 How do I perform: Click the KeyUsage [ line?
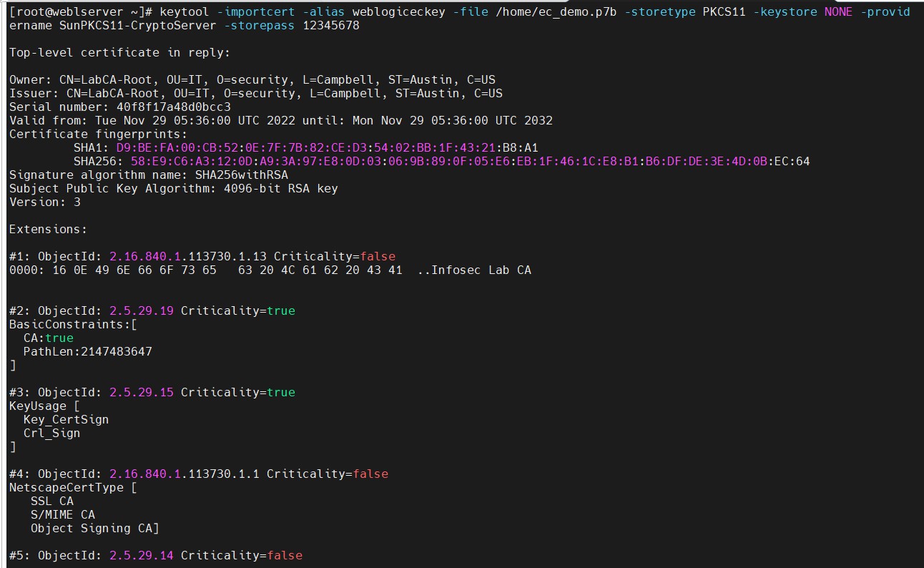point(44,406)
